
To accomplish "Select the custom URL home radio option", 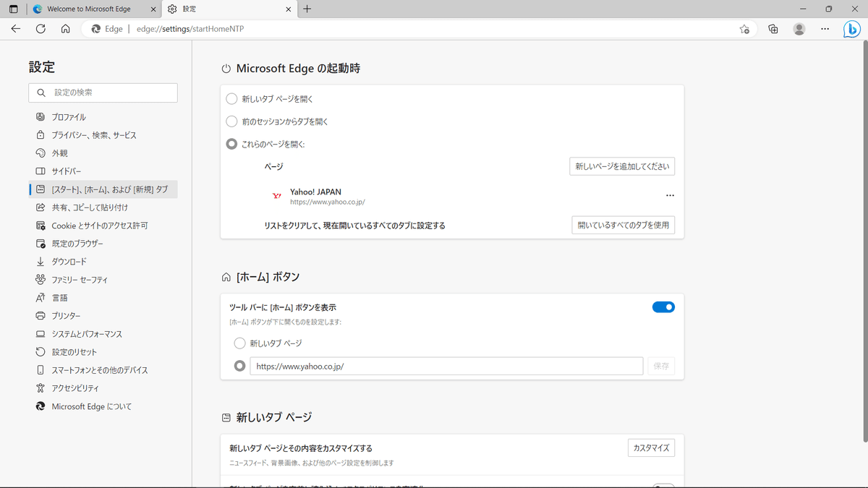I will 239,366.
